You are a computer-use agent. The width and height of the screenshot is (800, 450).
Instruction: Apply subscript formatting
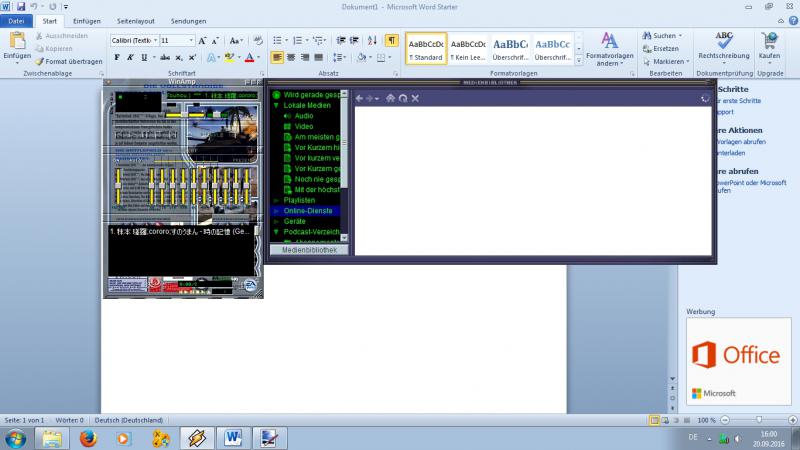[179, 58]
